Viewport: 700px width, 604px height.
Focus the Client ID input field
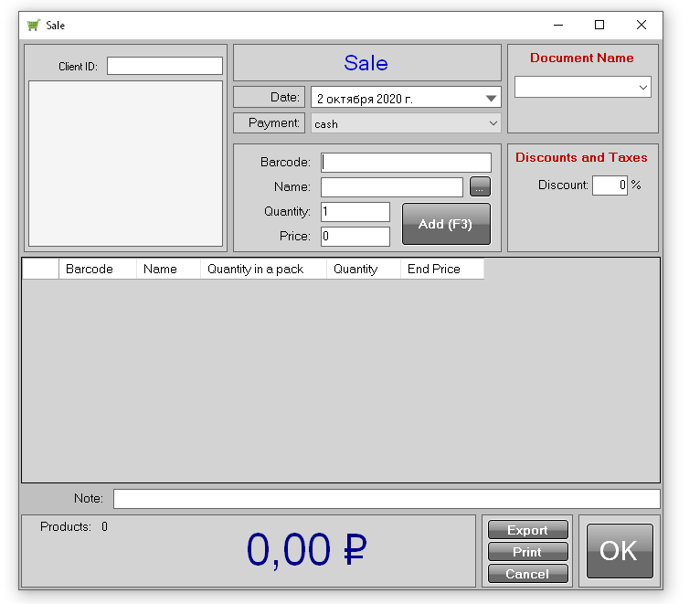point(164,66)
